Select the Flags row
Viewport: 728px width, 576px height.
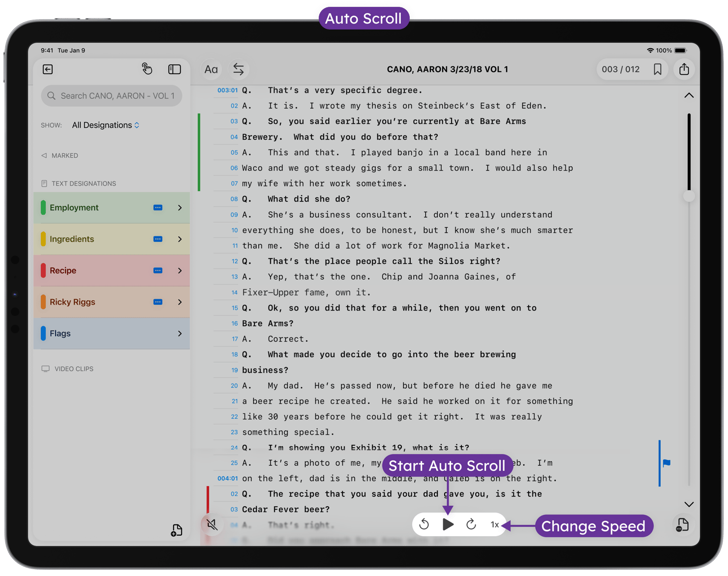point(112,334)
